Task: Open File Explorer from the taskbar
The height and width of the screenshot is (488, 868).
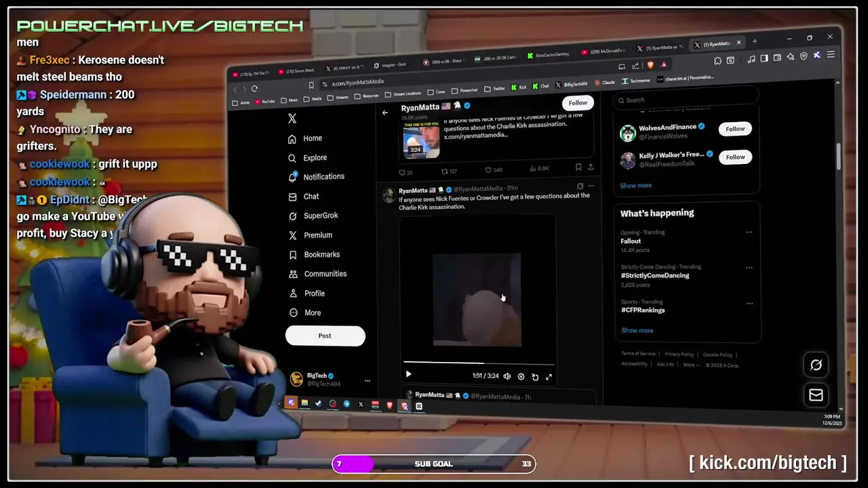Action: point(304,403)
